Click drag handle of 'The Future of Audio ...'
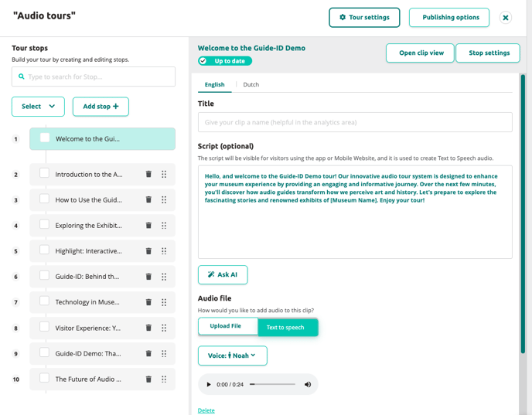Image resolution: width=532 pixels, height=415 pixels. pos(164,379)
